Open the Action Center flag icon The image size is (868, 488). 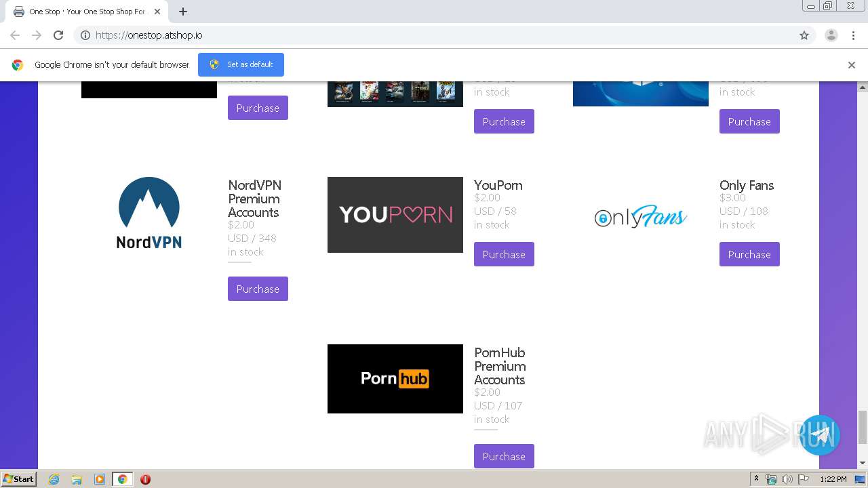point(802,479)
